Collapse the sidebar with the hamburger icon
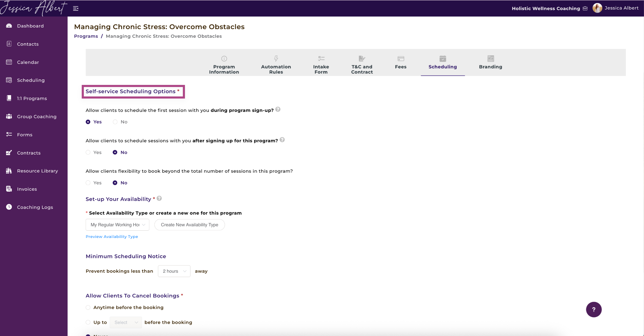The width and height of the screenshot is (644, 336). [76, 9]
